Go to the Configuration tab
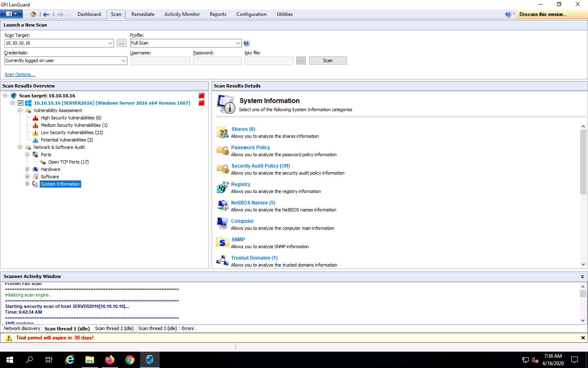Image resolution: width=588 pixels, height=368 pixels. (252, 14)
